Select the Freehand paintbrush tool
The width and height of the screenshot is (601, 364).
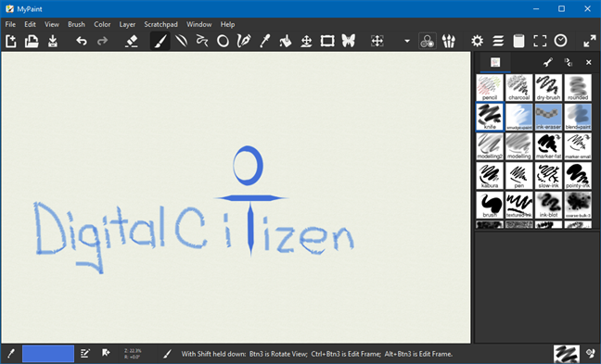(x=160, y=41)
